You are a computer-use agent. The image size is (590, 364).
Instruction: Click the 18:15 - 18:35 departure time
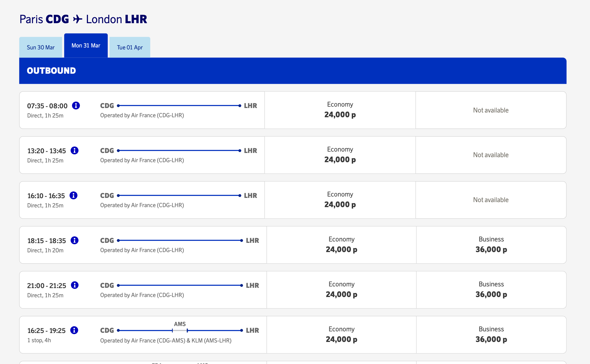tap(47, 241)
